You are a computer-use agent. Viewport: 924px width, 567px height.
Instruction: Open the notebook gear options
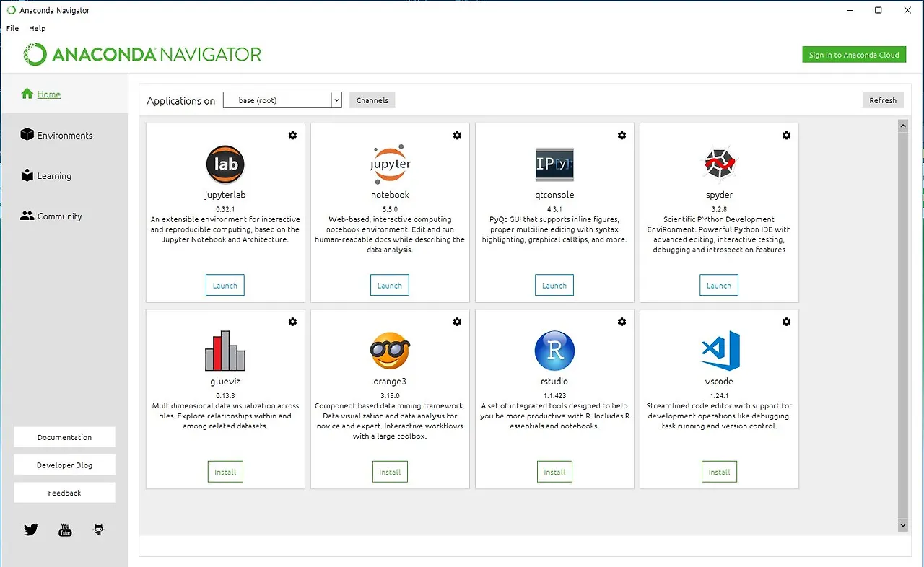point(457,135)
